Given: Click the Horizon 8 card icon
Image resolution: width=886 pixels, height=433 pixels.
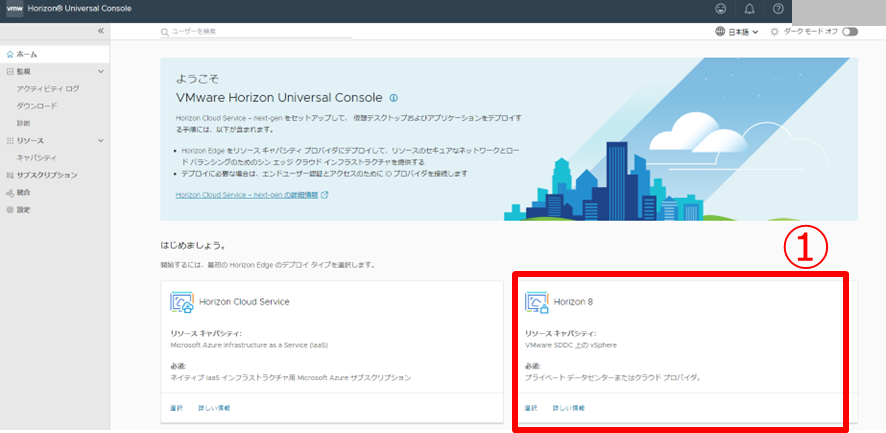Looking at the screenshot, I should [x=537, y=302].
